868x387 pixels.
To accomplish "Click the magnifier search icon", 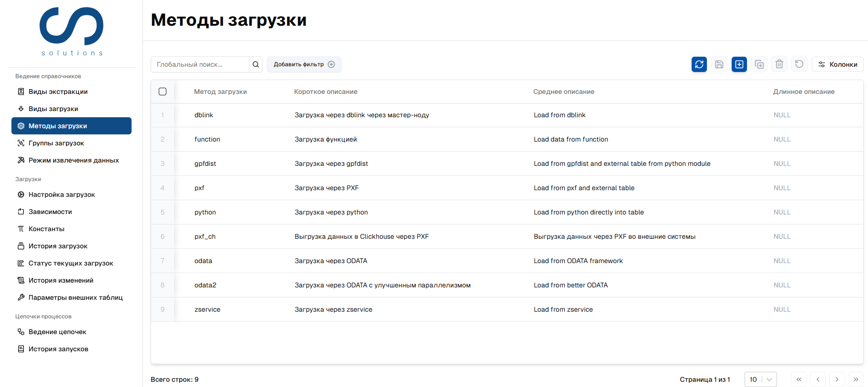I will (x=255, y=64).
